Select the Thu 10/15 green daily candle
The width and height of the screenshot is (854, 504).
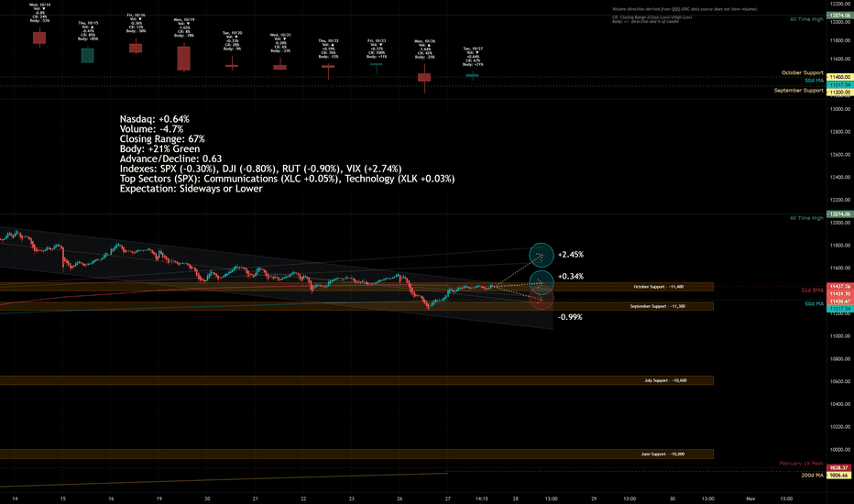(87, 55)
